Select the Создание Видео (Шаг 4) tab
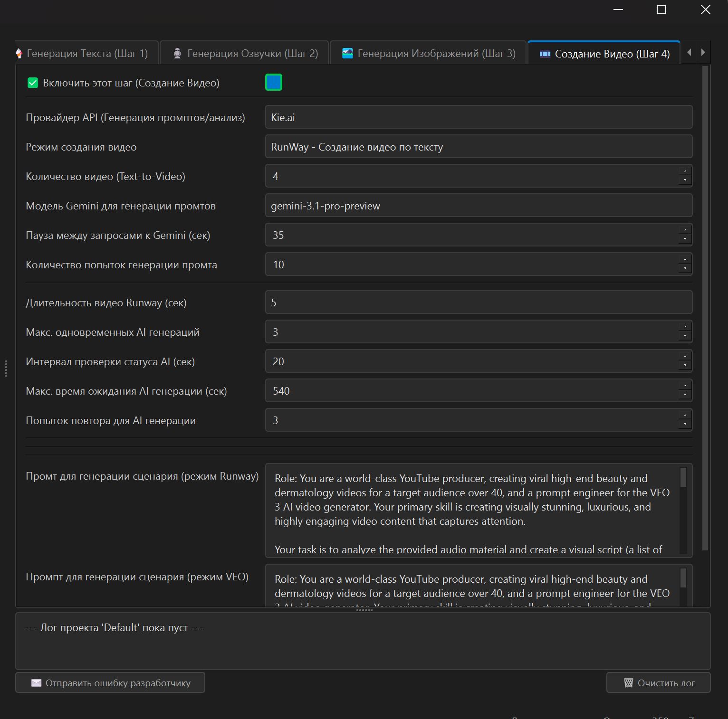 click(x=604, y=53)
